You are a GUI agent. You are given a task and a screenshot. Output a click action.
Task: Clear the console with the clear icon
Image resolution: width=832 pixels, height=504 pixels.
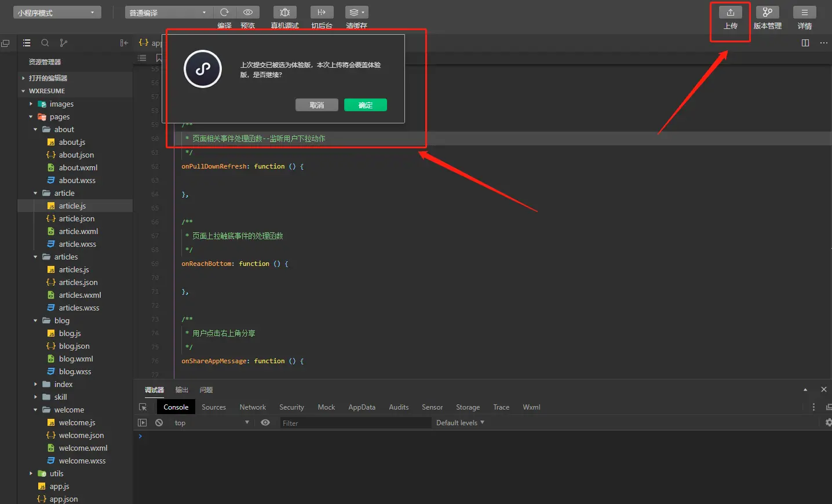point(159,423)
